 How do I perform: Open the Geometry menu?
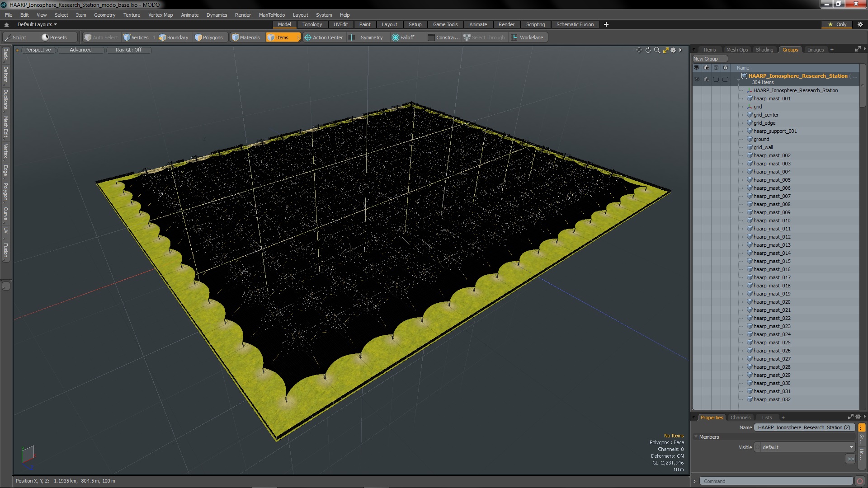click(104, 15)
